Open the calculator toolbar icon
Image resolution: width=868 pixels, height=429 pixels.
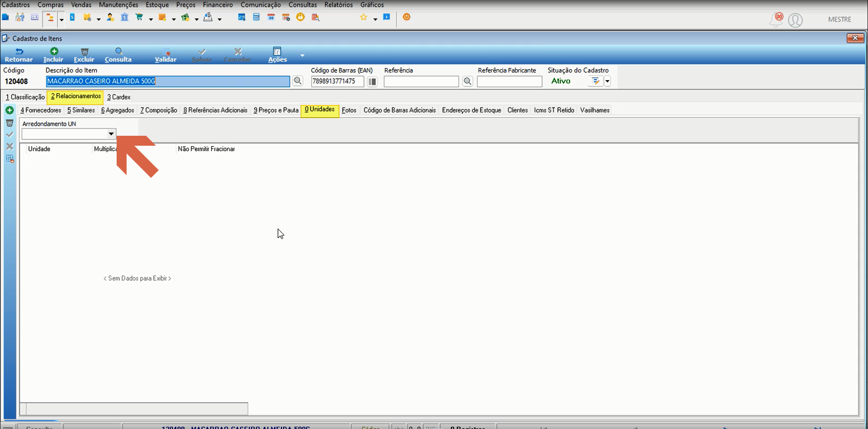[256, 17]
